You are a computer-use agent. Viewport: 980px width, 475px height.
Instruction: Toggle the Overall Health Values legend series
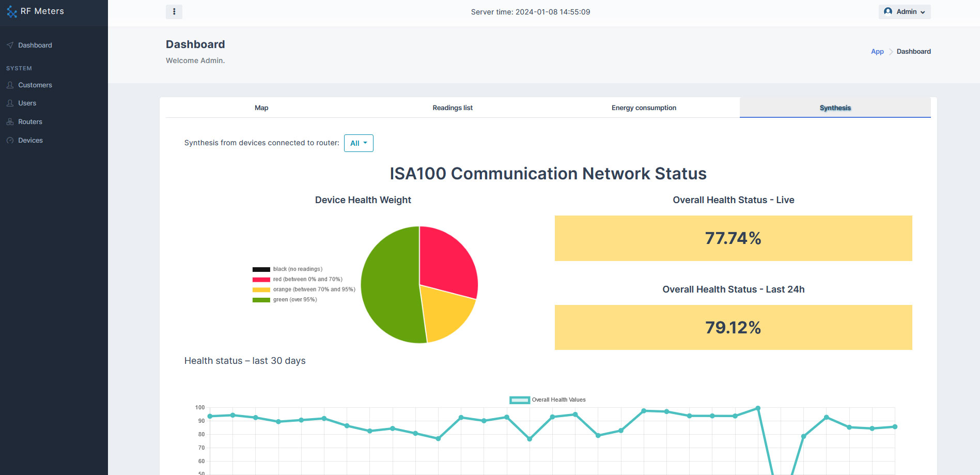coord(548,400)
